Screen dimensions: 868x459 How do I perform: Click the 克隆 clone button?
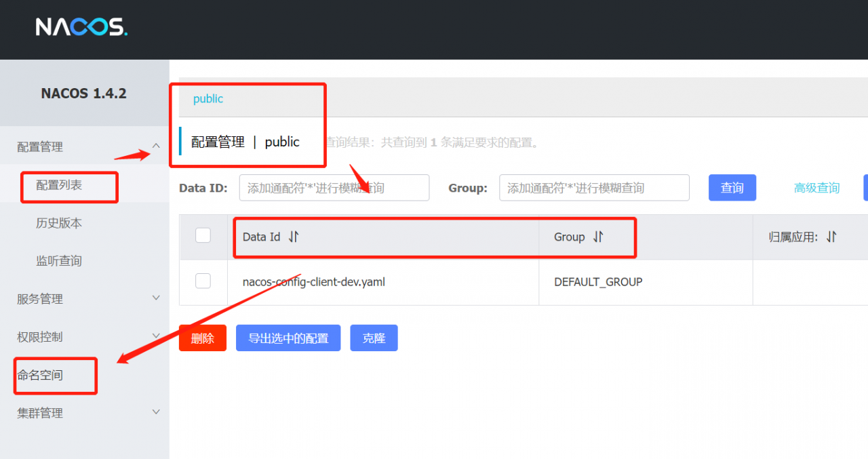coord(374,338)
